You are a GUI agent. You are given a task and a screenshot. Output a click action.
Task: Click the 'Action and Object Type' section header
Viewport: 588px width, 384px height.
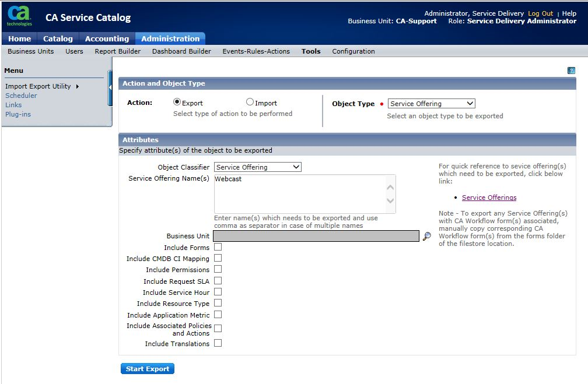(x=347, y=83)
